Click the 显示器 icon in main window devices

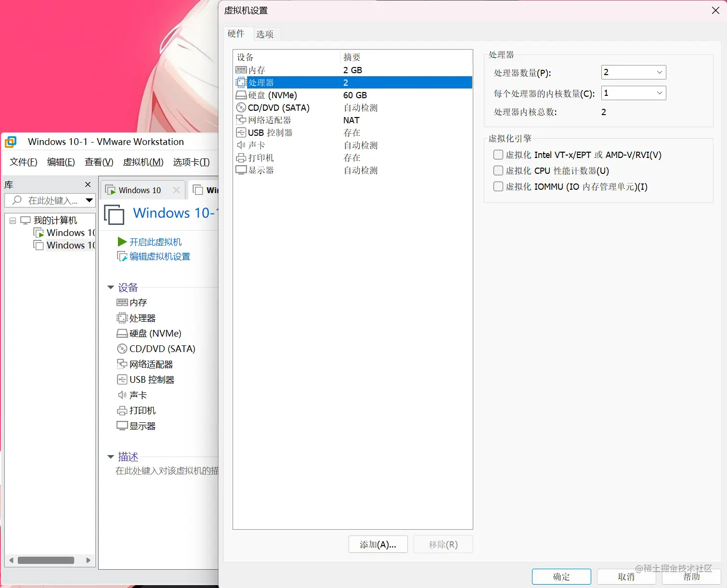coord(122,426)
